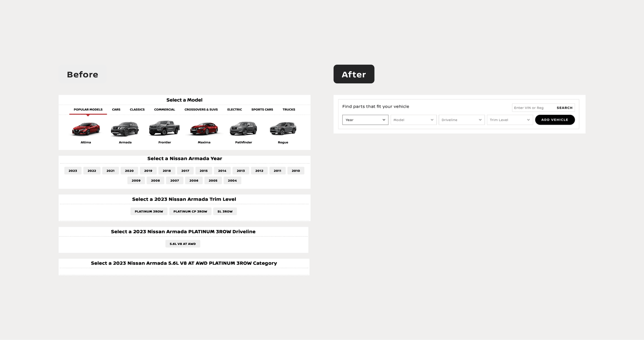644x340 pixels.
Task: Pick the Rogue vehicle image
Action: tap(283, 128)
